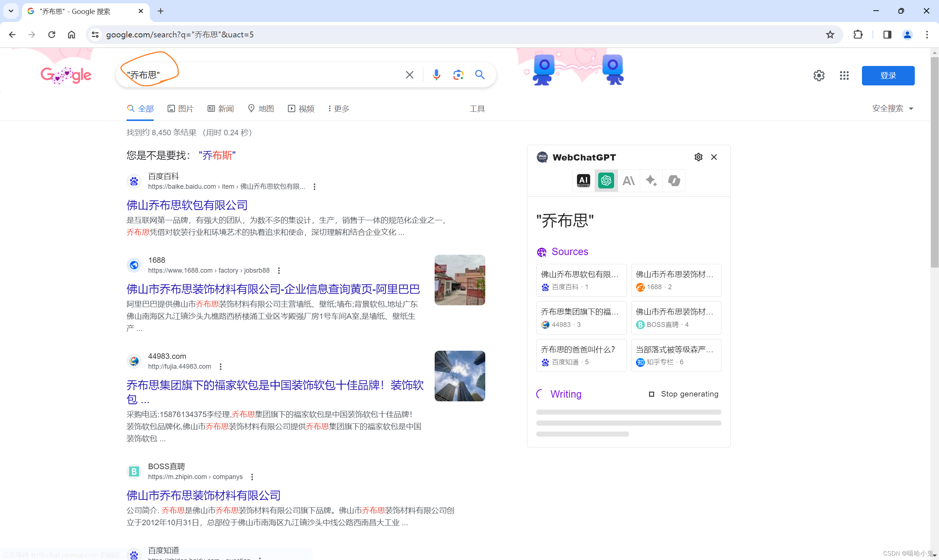View site information icon in address bar
The image size is (939, 560).
[x=95, y=35]
